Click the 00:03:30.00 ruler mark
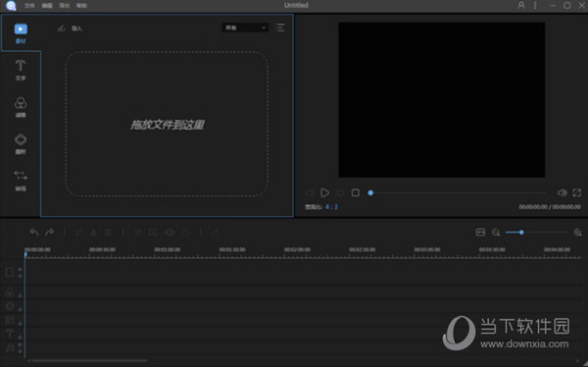 coord(492,249)
